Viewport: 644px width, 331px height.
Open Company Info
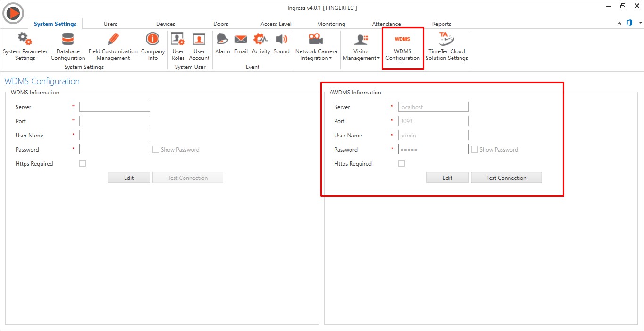(x=153, y=47)
